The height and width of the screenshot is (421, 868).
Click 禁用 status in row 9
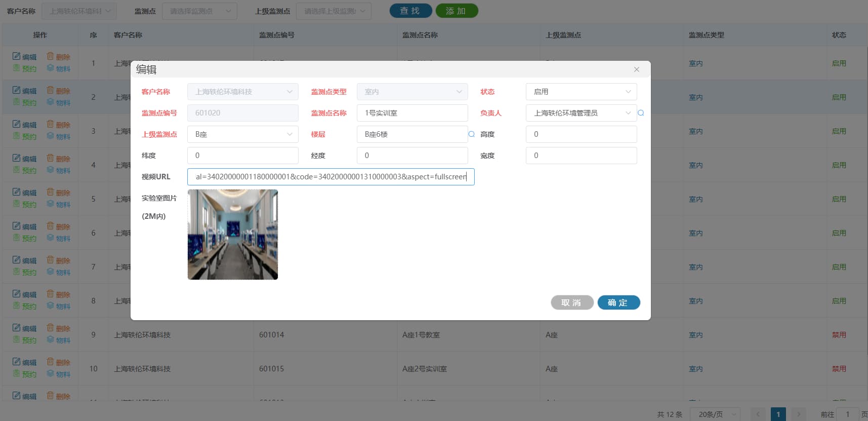(x=839, y=335)
